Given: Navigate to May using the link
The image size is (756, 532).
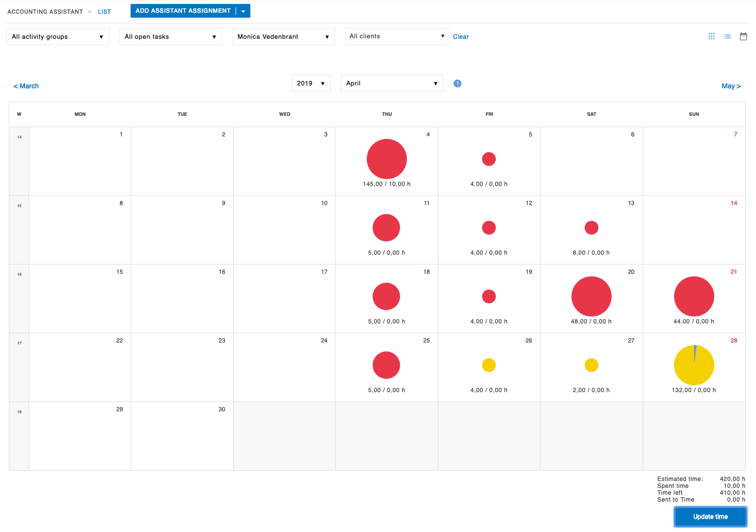Looking at the screenshot, I should (x=731, y=86).
